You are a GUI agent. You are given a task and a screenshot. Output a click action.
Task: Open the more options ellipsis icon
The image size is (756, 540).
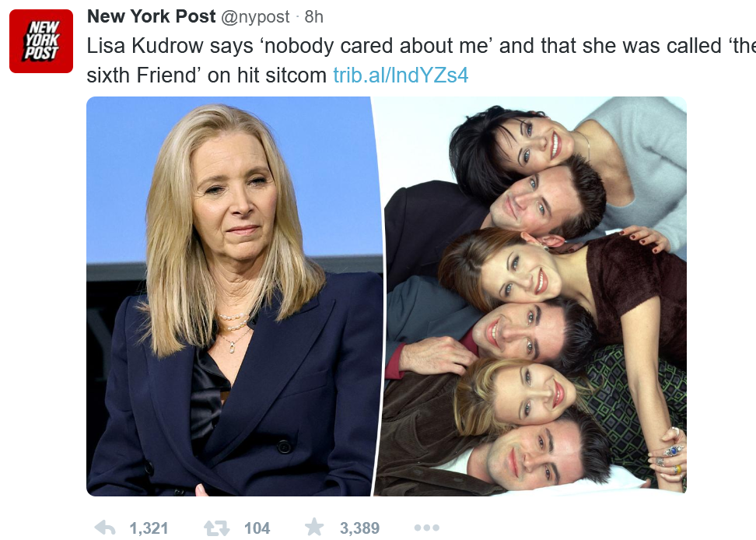pyautogui.click(x=427, y=528)
